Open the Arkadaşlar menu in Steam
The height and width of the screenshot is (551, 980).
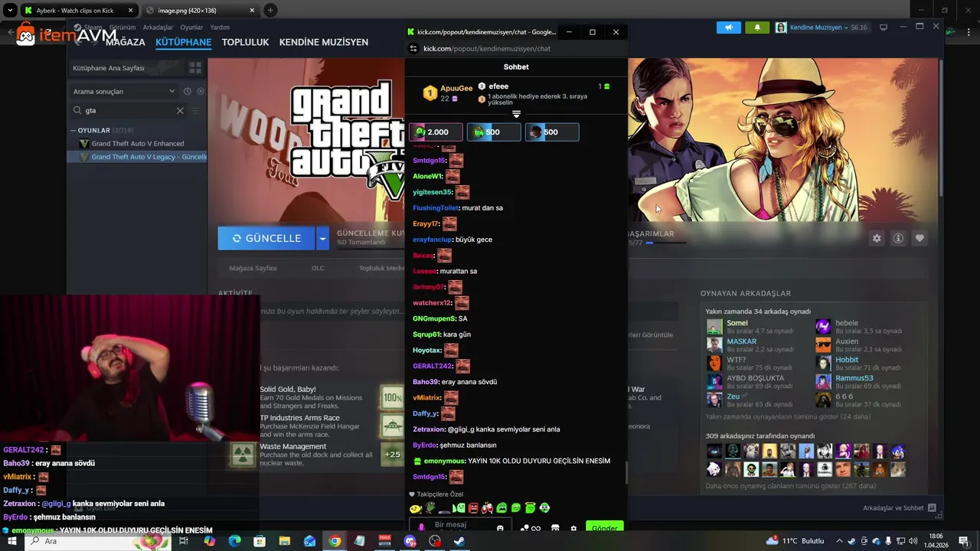pyautogui.click(x=158, y=28)
